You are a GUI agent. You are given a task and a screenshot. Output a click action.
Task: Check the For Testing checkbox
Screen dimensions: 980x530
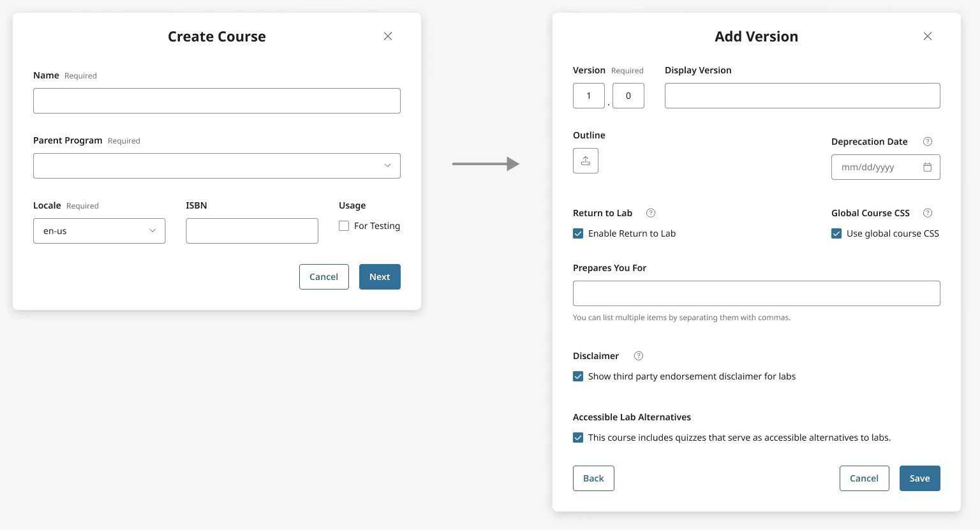click(344, 226)
